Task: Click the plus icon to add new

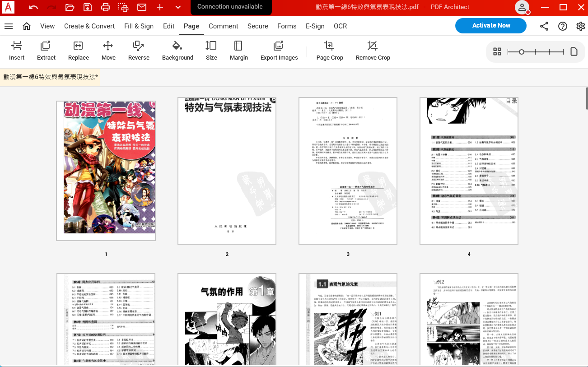Action: tap(160, 7)
